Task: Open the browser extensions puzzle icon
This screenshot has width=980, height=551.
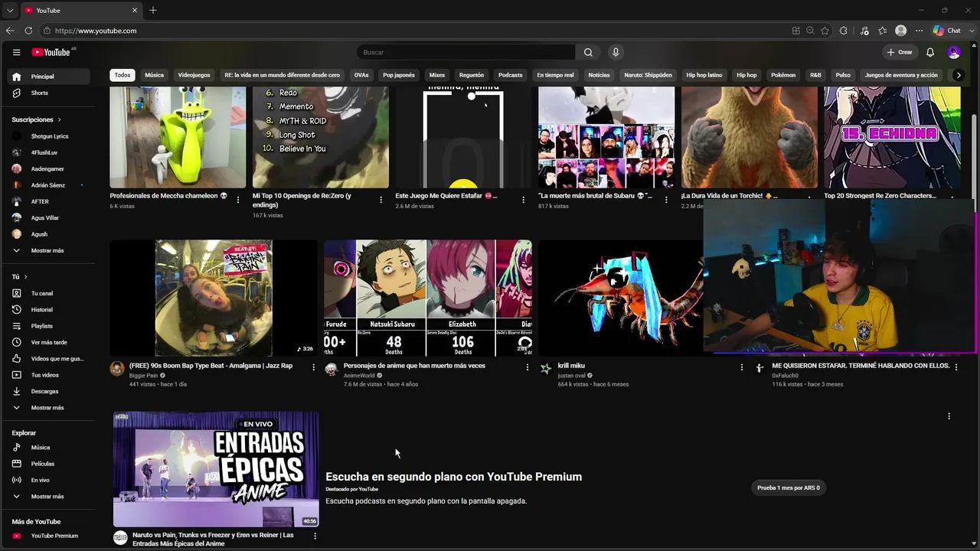Action: (x=844, y=31)
